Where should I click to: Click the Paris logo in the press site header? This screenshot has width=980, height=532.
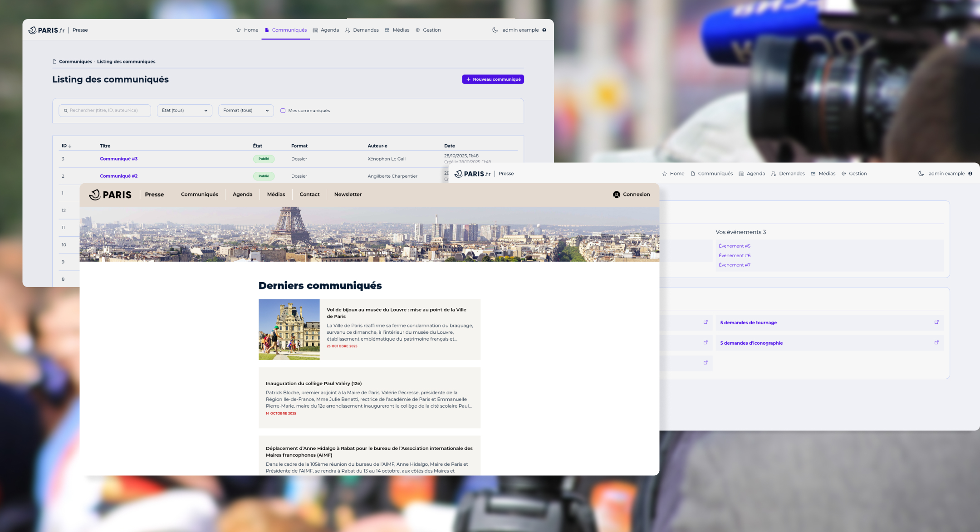pos(110,195)
